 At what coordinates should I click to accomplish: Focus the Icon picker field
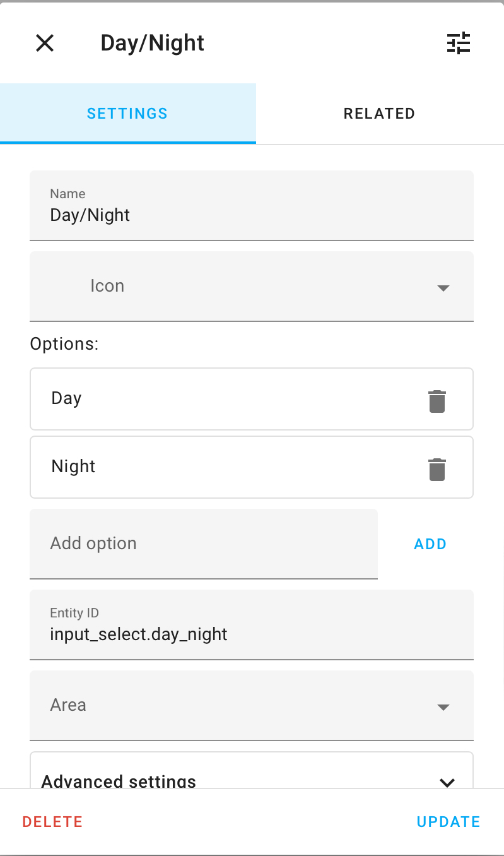(240, 287)
